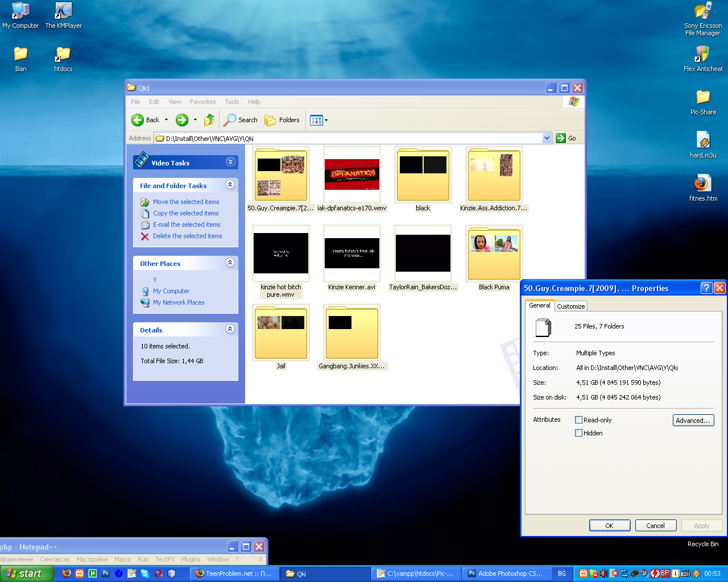Go up one folder level
728x582 pixels.
pyautogui.click(x=209, y=120)
